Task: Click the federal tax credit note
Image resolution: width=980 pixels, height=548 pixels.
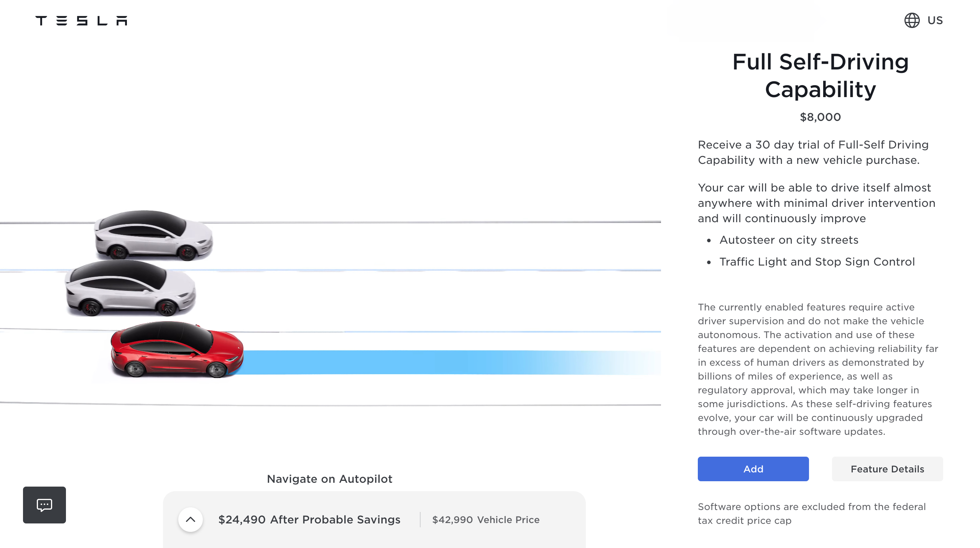Action: 812,513
